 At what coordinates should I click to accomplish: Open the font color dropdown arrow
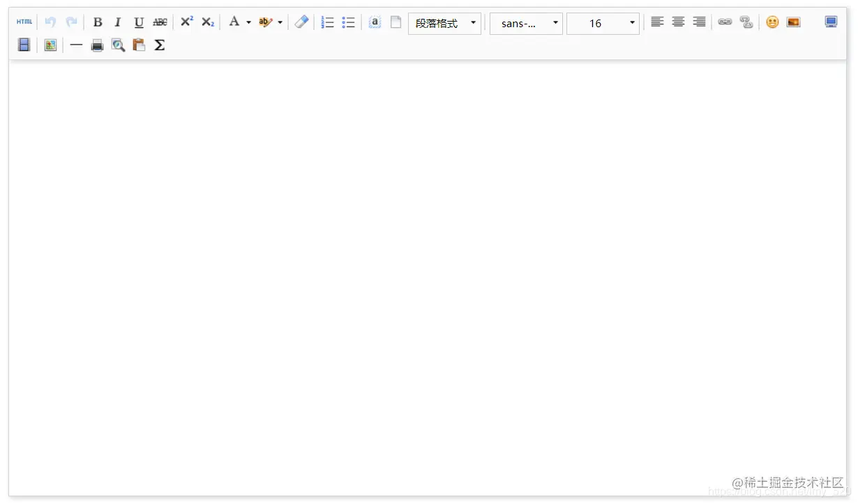pyautogui.click(x=248, y=22)
